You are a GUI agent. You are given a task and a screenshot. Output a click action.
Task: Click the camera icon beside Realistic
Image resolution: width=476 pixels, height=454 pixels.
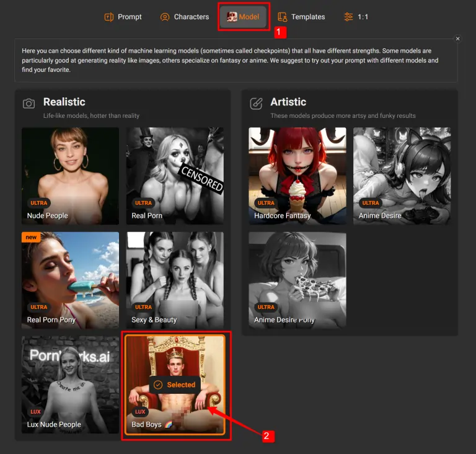click(29, 104)
